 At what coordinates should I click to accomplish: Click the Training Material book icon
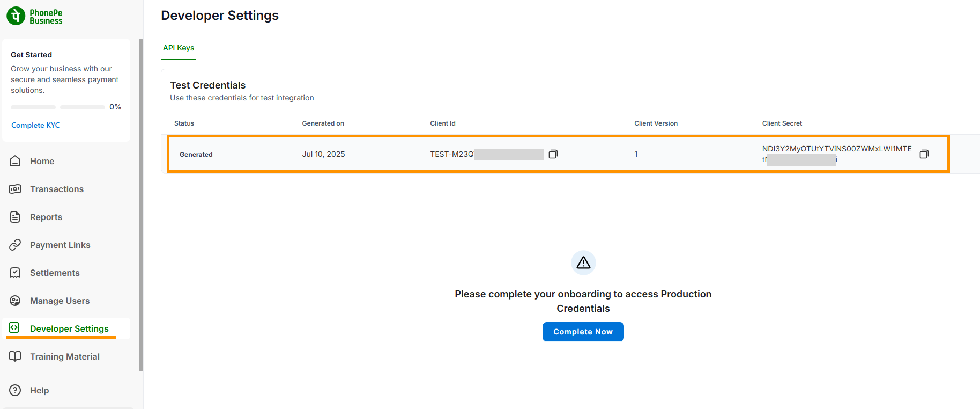[15, 356]
